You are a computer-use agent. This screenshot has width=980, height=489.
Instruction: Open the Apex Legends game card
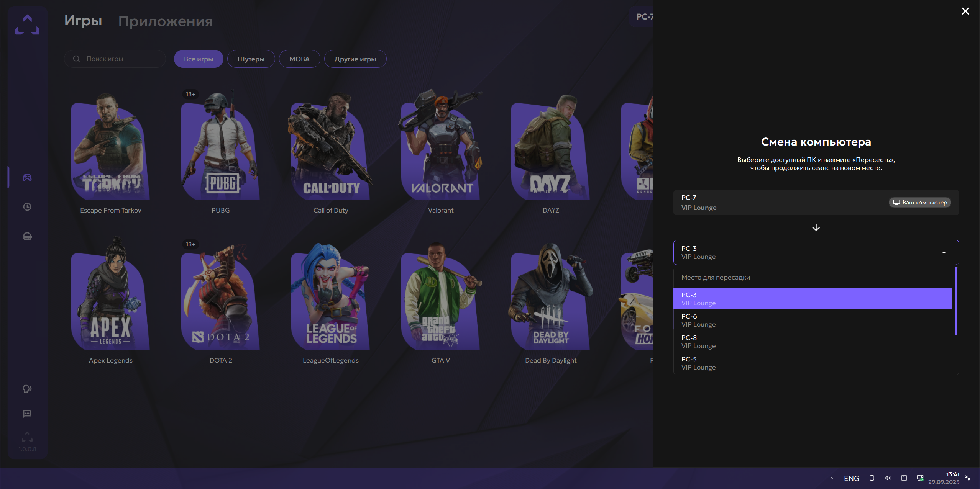pos(110,301)
